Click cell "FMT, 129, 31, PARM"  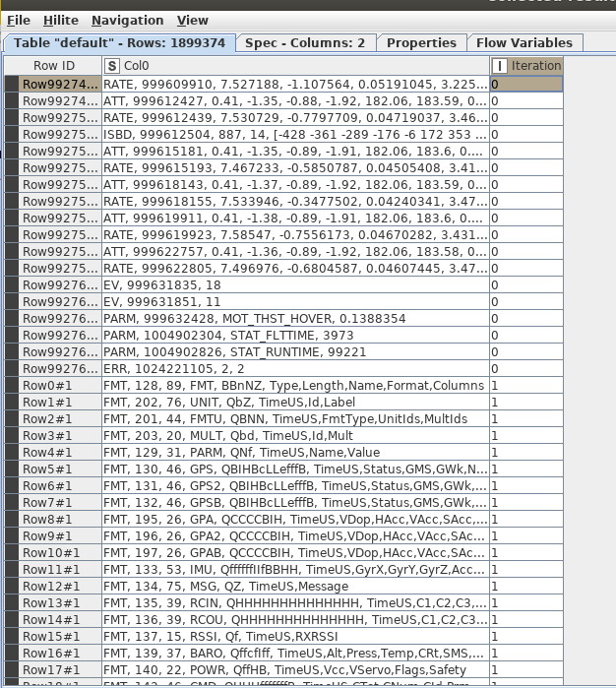[296, 452]
